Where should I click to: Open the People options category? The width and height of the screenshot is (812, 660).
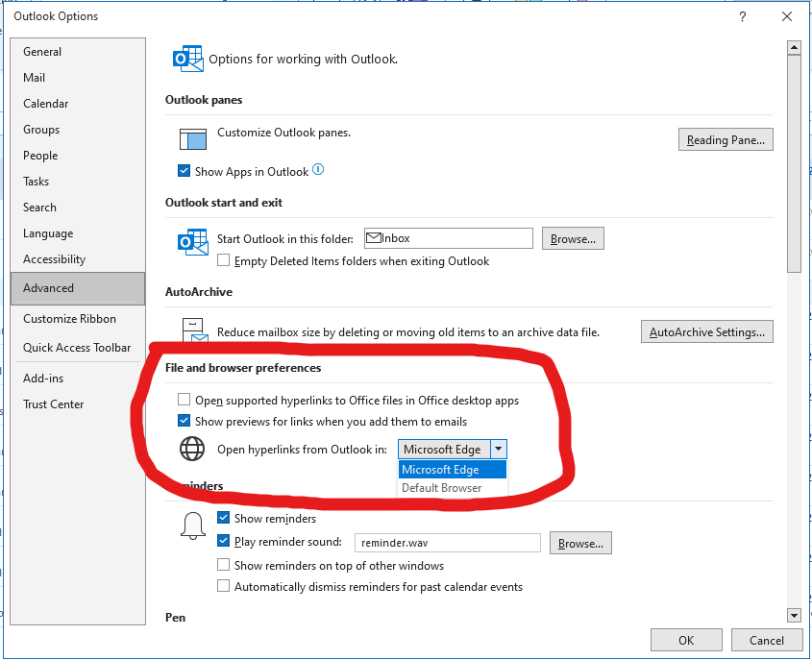(78, 156)
